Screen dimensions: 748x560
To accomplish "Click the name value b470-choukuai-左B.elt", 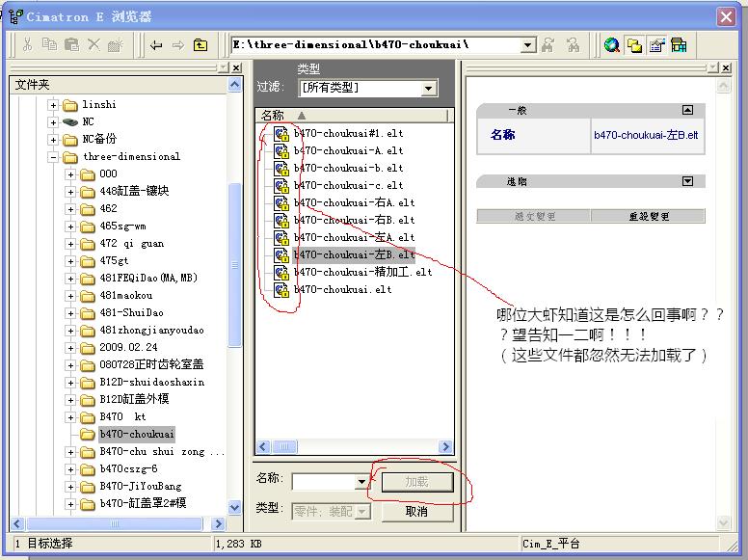I will [646, 136].
